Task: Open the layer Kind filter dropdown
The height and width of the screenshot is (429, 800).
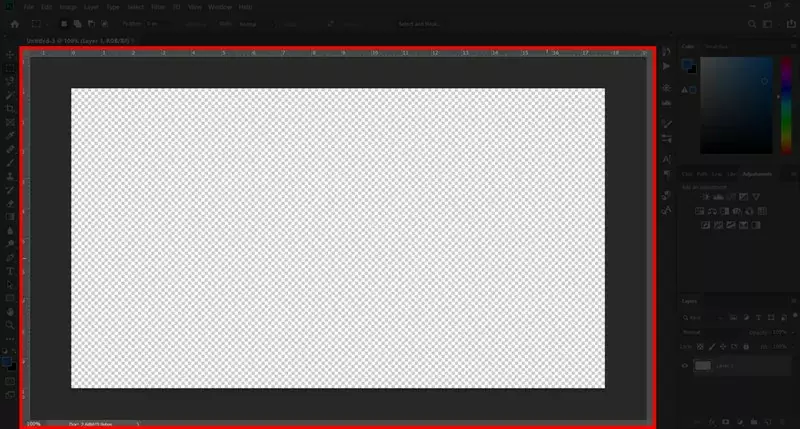Action: point(703,318)
